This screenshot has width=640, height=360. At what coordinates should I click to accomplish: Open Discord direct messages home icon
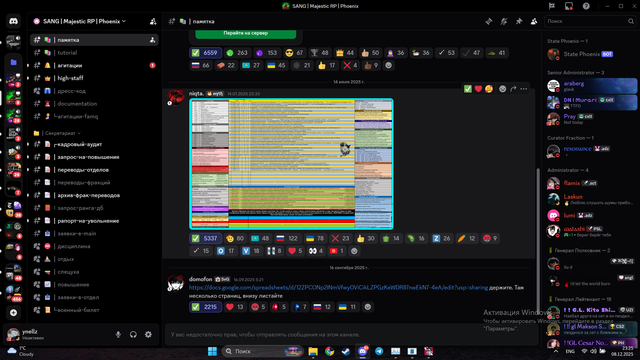13,21
